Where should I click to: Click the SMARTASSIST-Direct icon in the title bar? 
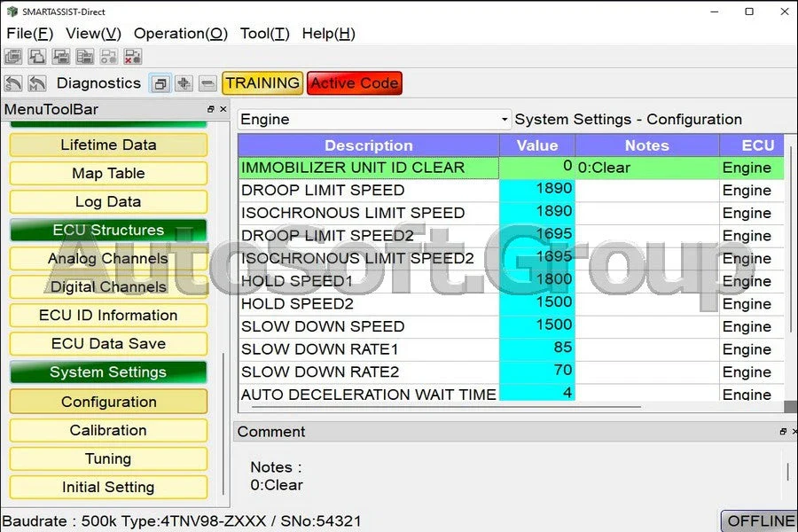click(12, 12)
